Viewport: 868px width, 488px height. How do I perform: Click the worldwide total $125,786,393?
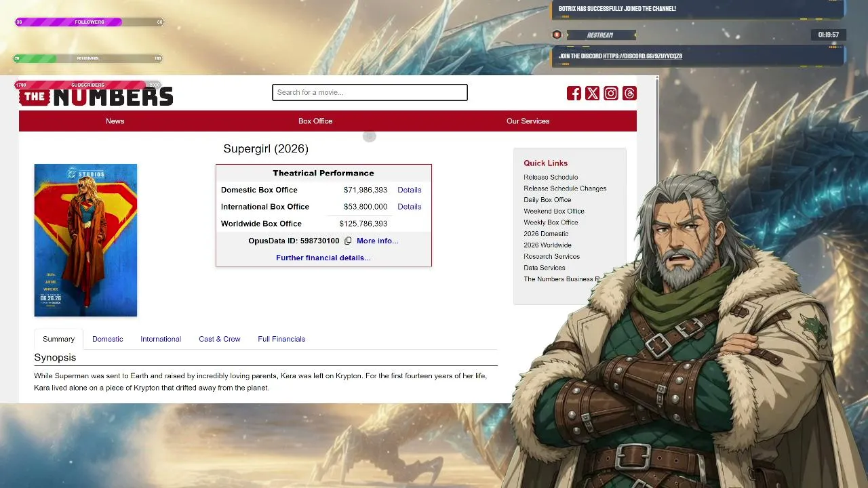pyautogui.click(x=363, y=224)
